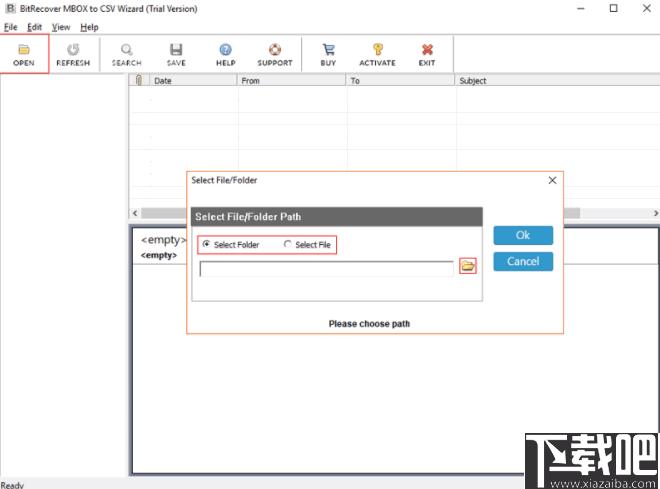Screen dimensions: 660x489
Task: Click the BitRecover app logo in the title bar
Action: point(11,8)
